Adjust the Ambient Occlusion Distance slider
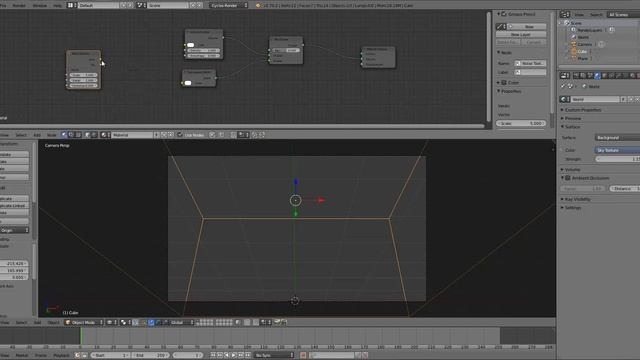The height and width of the screenshot is (360, 640). (624, 189)
